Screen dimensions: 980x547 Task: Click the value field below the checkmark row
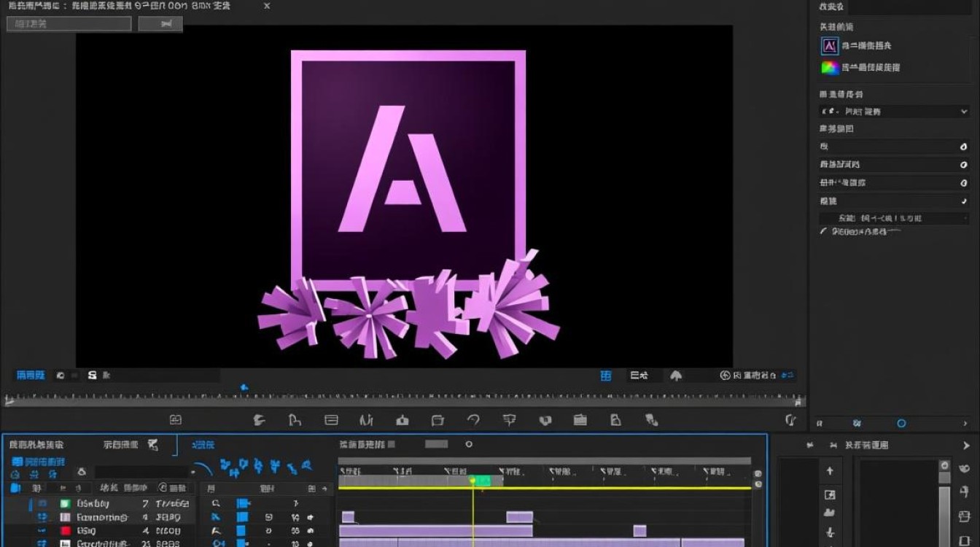click(x=894, y=218)
